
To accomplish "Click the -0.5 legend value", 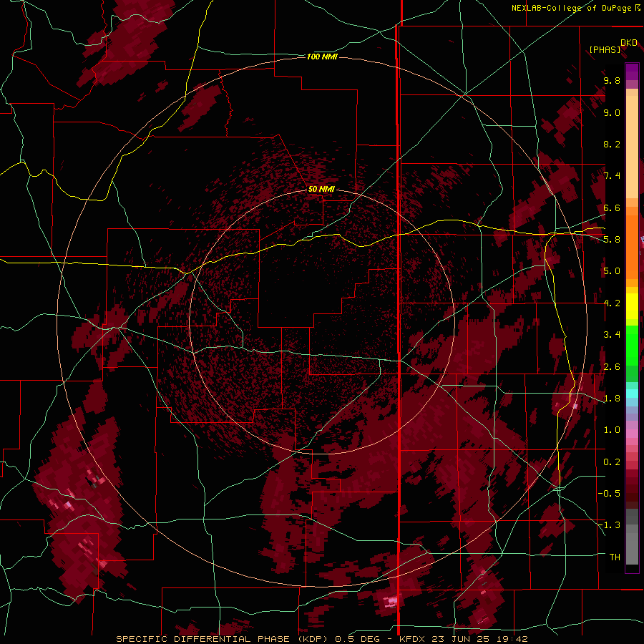I will 609,494.
